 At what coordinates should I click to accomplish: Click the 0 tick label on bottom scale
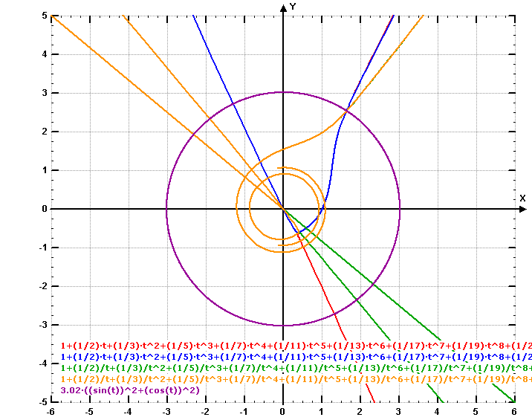click(283, 410)
